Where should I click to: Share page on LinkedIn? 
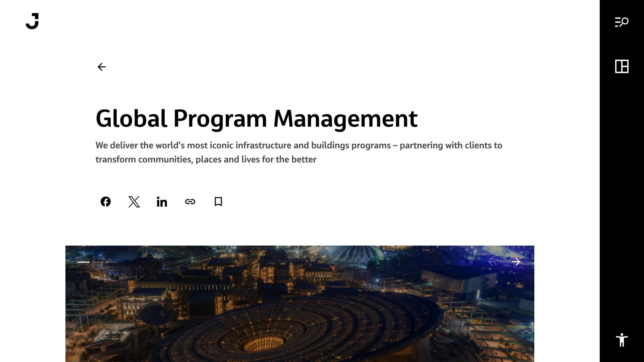pos(162,202)
